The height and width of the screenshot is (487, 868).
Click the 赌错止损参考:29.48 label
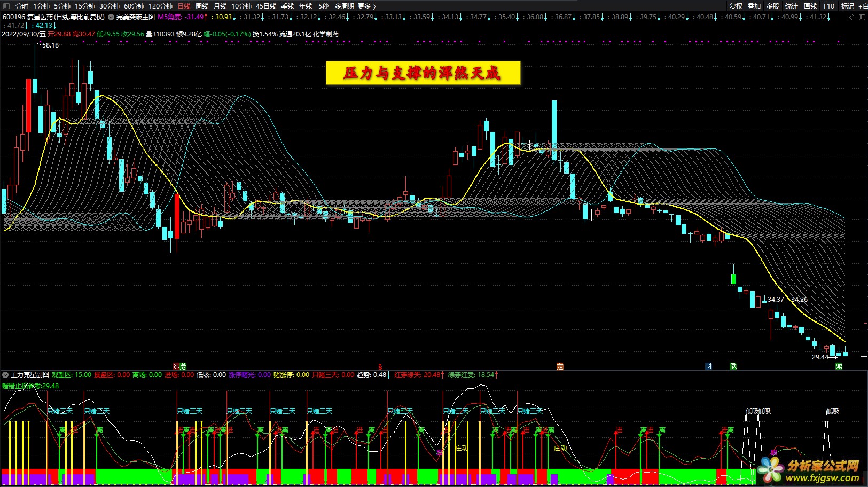[30, 386]
